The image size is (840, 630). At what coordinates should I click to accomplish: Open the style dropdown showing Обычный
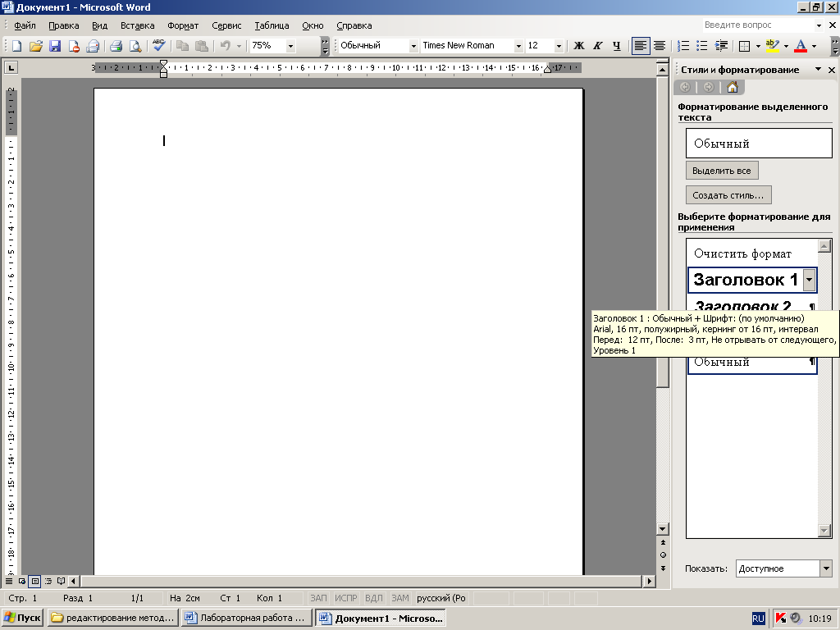413,46
